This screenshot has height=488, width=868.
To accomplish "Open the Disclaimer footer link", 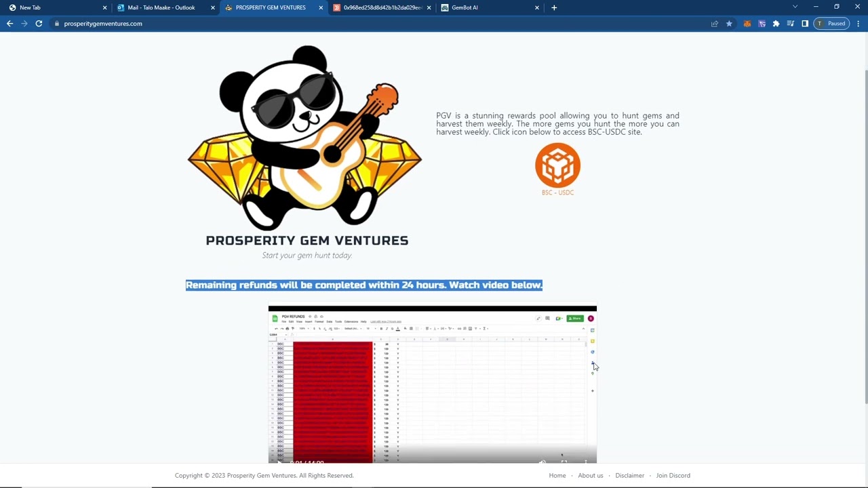I will [630, 476].
